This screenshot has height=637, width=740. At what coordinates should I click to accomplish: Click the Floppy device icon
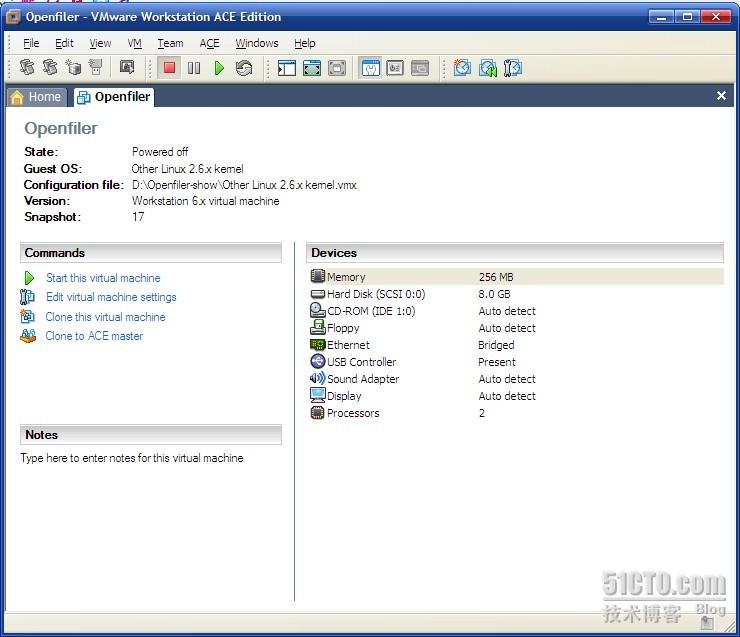(318, 327)
